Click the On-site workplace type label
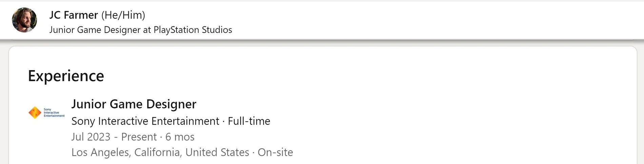 pyautogui.click(x=275, y=152)
